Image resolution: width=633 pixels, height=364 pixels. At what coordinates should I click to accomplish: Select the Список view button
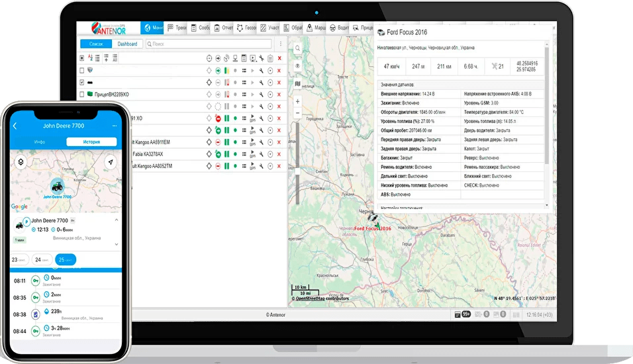tap(96, 44)
